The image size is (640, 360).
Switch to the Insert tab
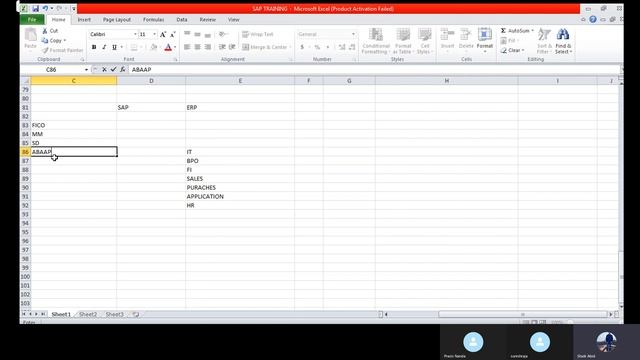(84, 20)
